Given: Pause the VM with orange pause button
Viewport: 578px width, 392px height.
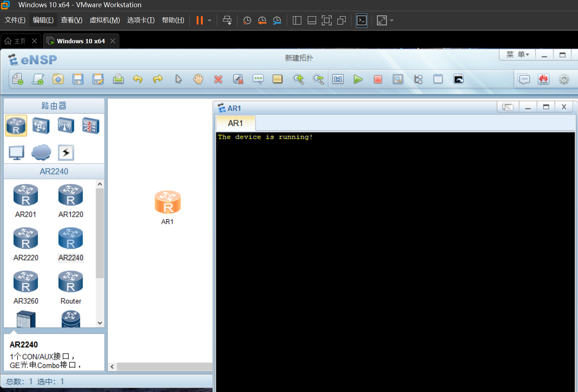Looking at the screenshot, I should click(x=200, y=20).
